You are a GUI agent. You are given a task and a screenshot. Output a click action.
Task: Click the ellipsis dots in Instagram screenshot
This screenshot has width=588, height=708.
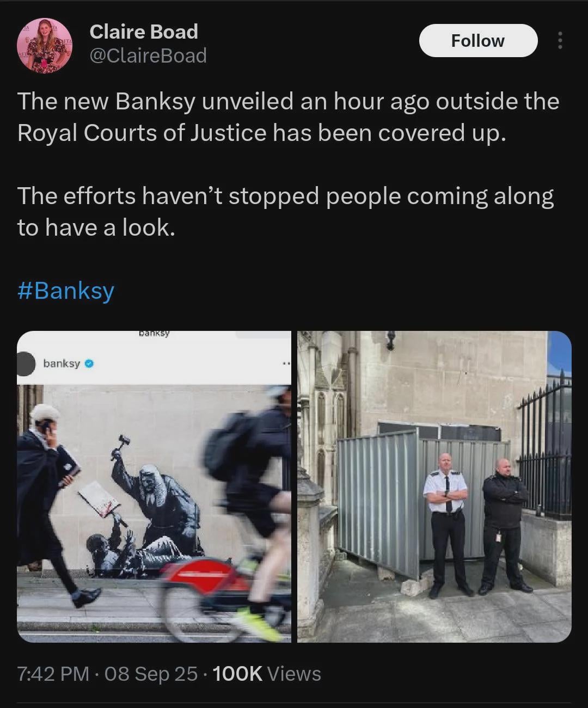pyautogui.click(x=286, y=364)
